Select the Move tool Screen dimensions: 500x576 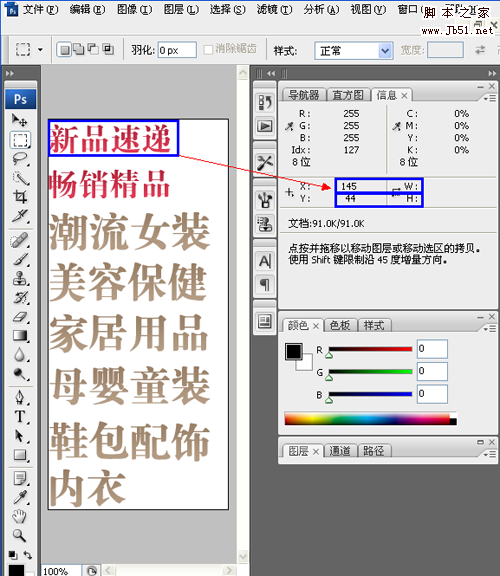pyautogui.click(x=19, y=120)
